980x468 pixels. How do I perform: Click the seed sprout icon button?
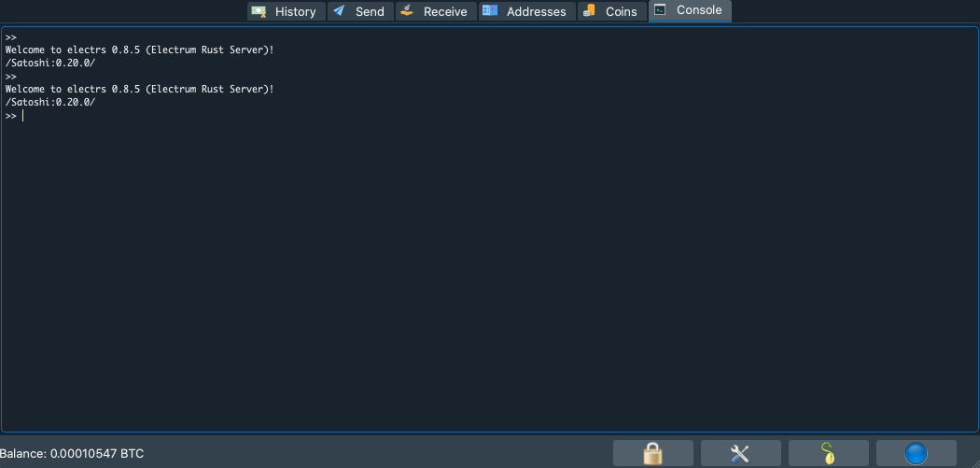829,453
